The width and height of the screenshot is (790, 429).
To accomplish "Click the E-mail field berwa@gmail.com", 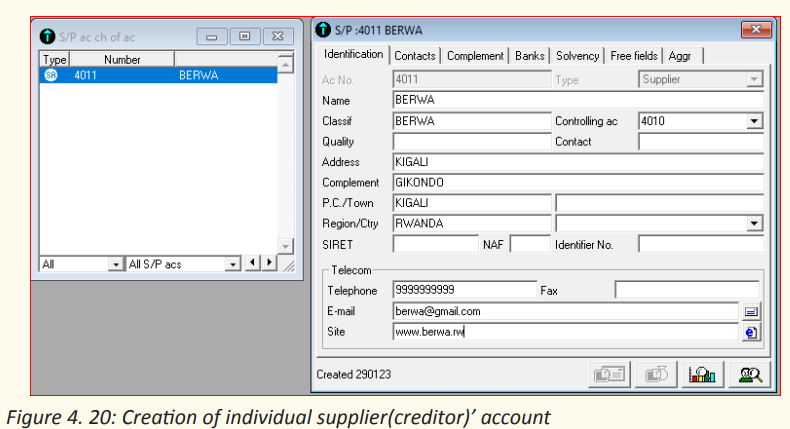I will point(565,311).
